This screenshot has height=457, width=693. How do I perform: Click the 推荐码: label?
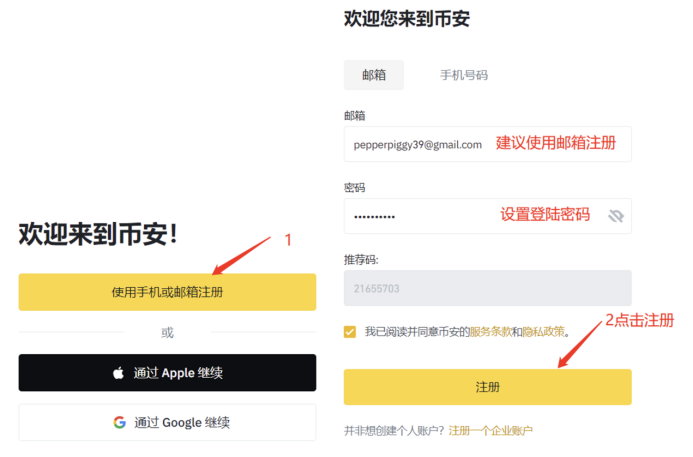361,259
